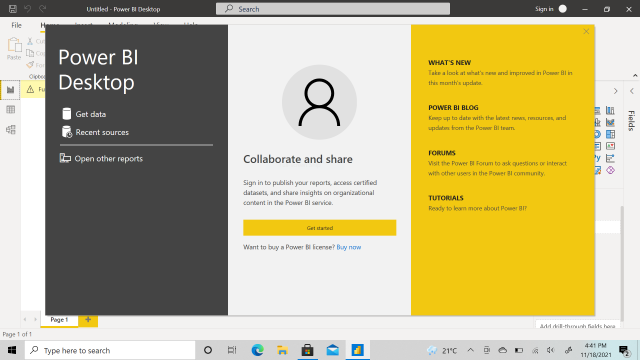Open the notification center icon
The image size is (640, 360).
tap(624, 350)
